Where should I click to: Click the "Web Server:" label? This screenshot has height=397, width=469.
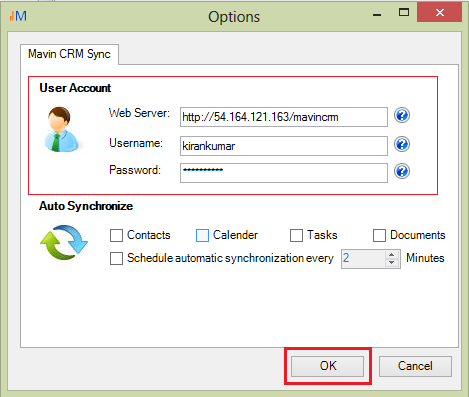click(x=139, y=113)
